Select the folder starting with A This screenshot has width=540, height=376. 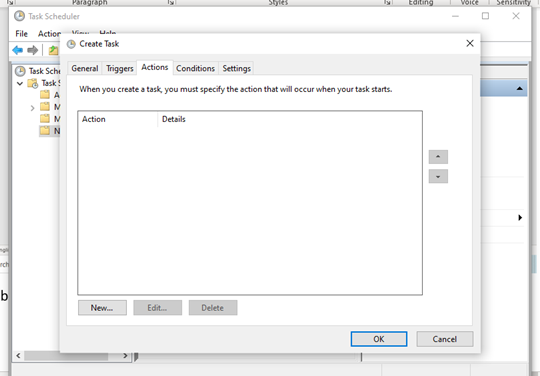pos(50,95)
